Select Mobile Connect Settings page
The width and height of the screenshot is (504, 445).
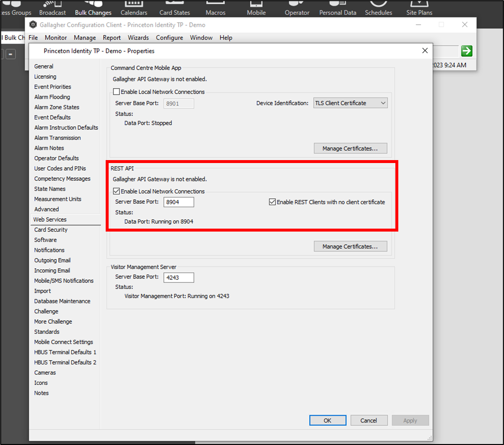tap(64, 342)
